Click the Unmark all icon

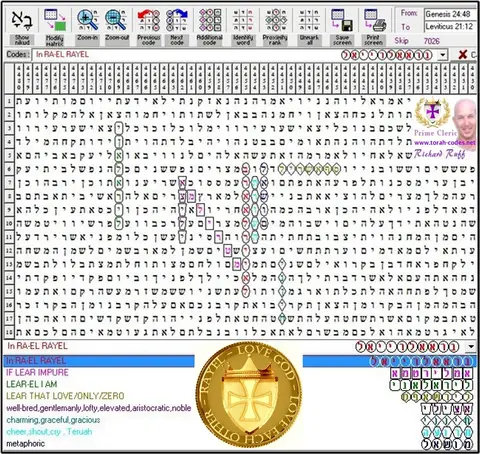309,20
